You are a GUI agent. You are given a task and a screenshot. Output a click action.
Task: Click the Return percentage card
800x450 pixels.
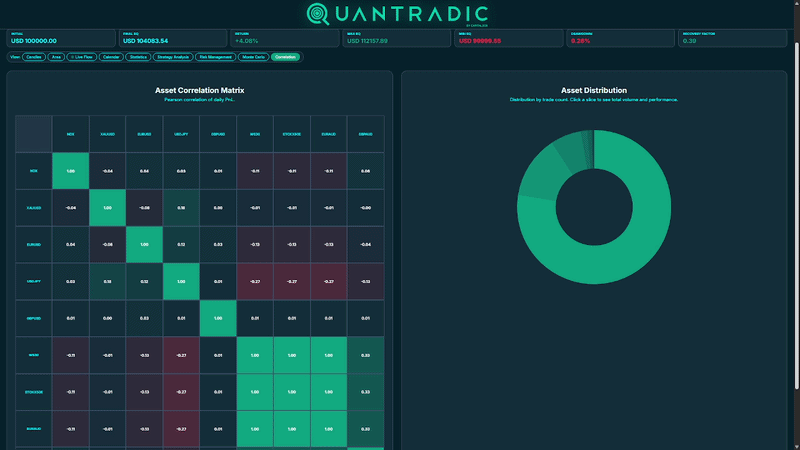click(x=285, y=38)
